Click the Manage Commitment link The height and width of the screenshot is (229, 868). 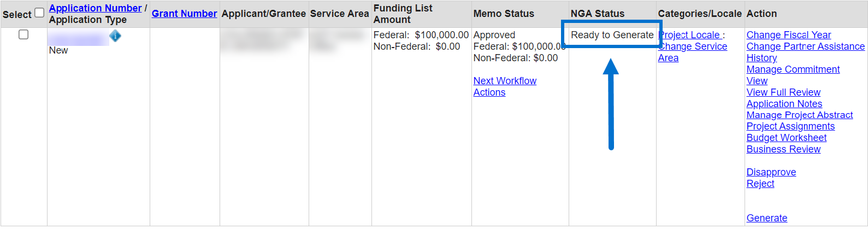[x=793, y=69]
